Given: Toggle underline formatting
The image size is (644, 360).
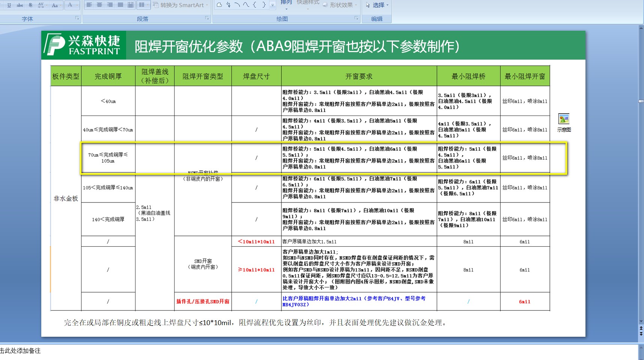Looking at the screenshot, I should [9, 5].
